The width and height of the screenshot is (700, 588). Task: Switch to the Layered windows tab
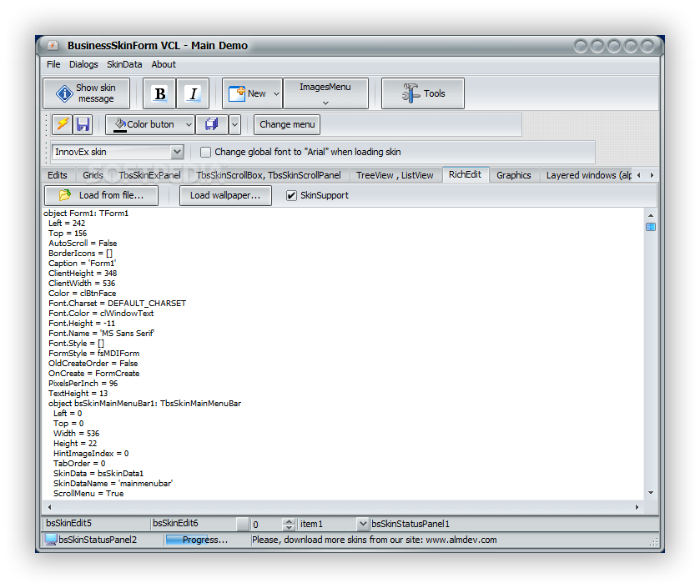pyautogui.click(x=588, y=175)
